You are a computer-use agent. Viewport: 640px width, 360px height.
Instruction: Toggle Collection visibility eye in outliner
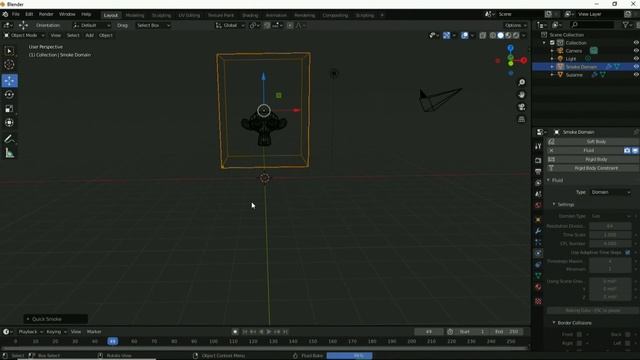tap(636, 42)
